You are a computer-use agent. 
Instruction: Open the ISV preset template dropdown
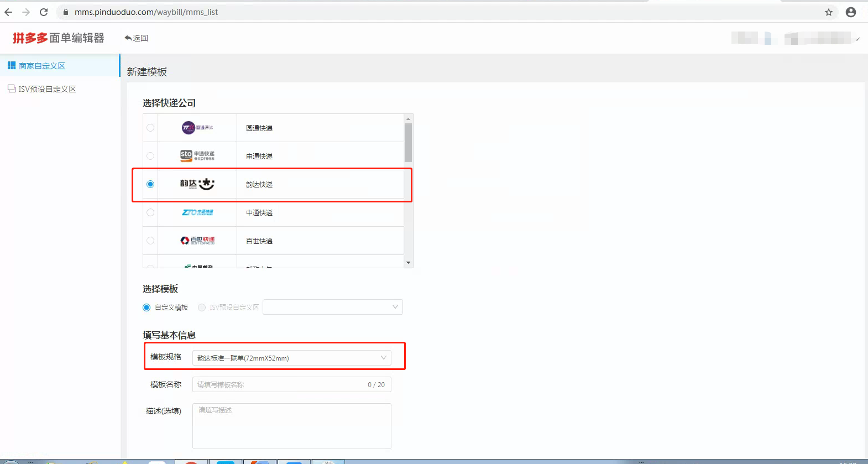click(x=333, y=307)
